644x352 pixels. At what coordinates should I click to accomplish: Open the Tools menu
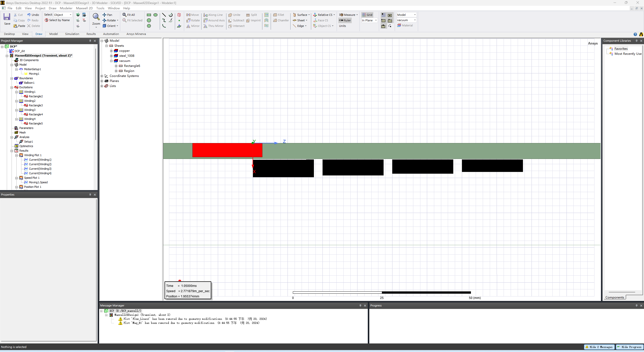100,8
